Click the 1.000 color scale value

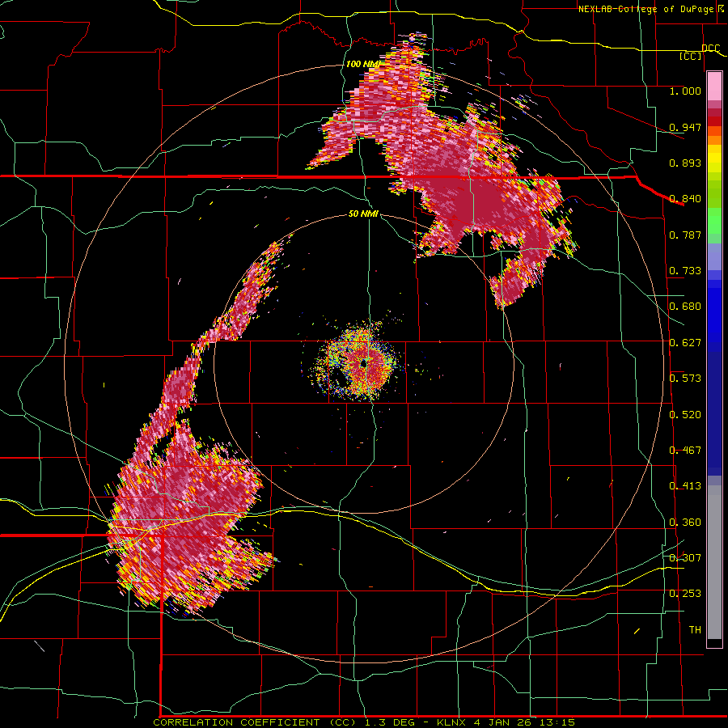tap(685, 91)
